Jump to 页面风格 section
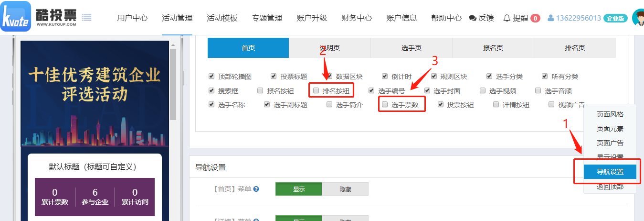 (x=610, y=114)
